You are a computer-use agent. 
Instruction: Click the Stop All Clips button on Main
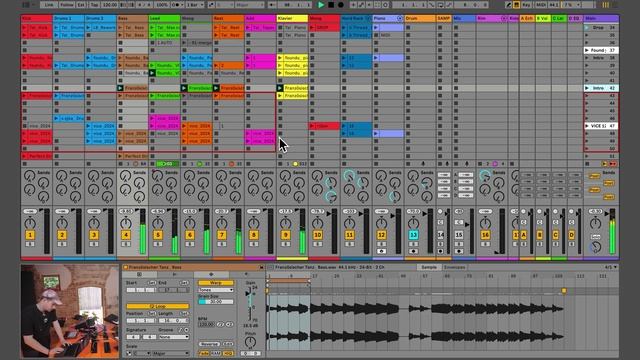(x=587, y=164)
